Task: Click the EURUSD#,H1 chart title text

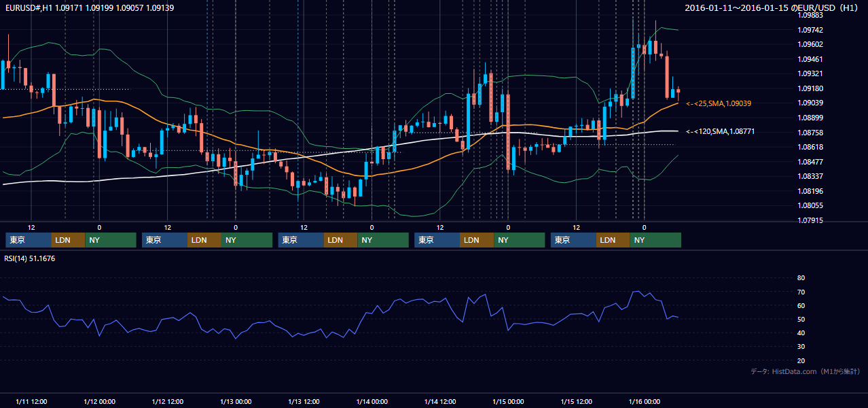Action: 89,7
